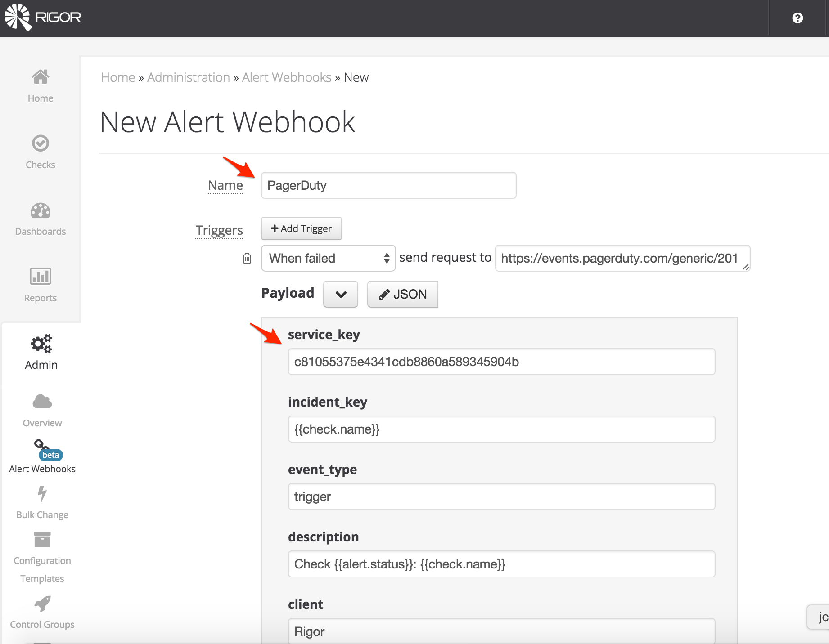The height and width of the screenshot is (644, 829).
Task: Click the service_key input field
Action: click(501, 362)
